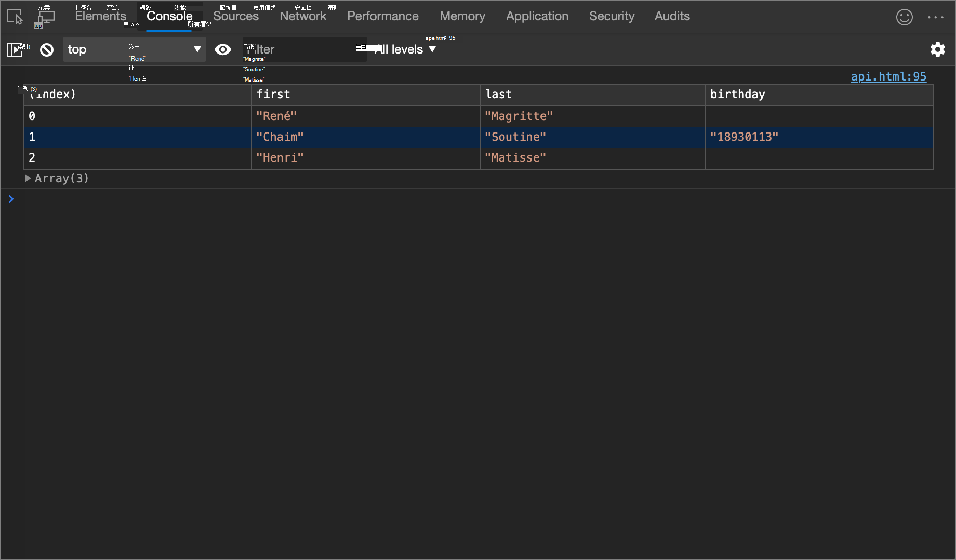Select index cell of row 0

(x=138, y=116)
